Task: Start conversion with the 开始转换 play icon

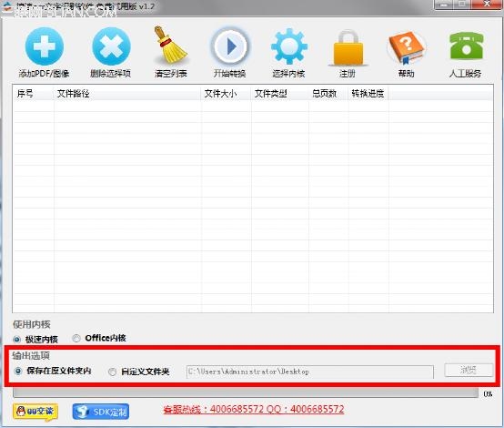Action: coord(229,46)
